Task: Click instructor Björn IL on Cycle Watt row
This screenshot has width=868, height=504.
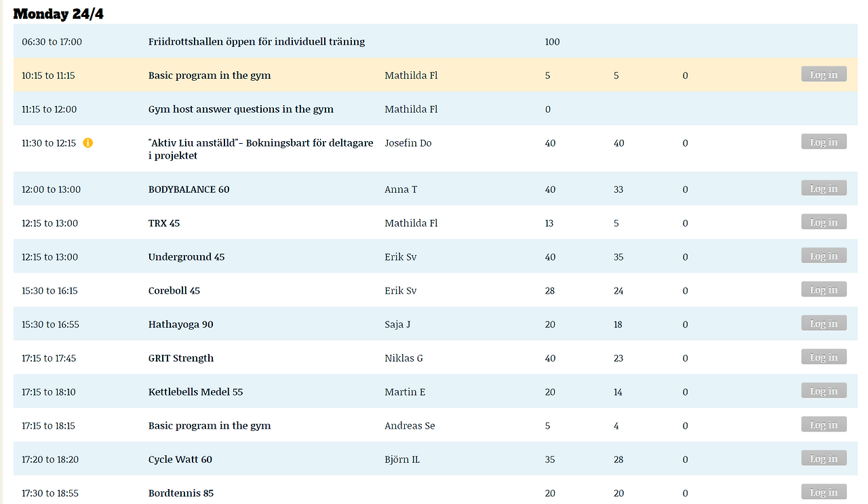Action: pyautogui.click(x=402, y=459)
